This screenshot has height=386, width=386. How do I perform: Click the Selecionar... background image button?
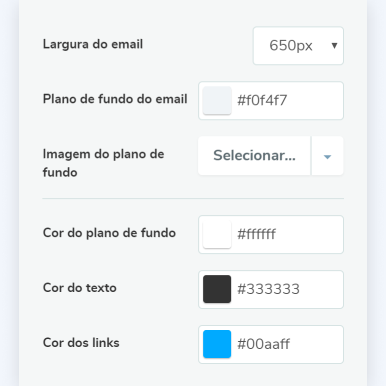click(x=254, y=155)
